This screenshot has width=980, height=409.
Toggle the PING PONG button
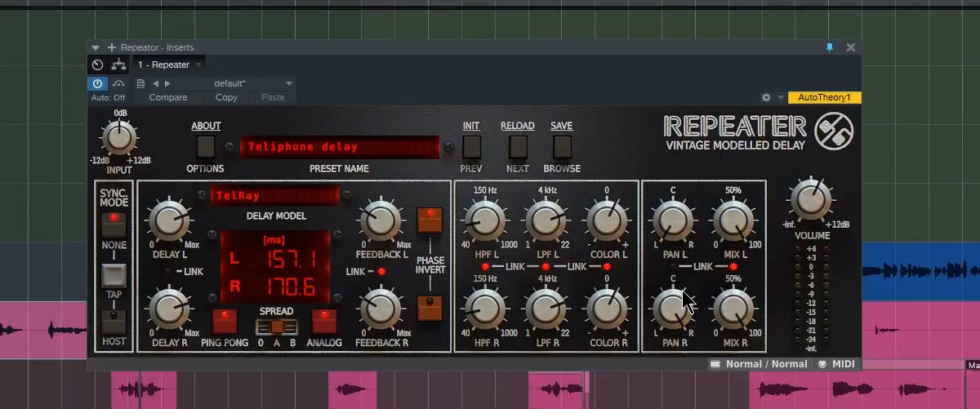(x=225, y=322)
